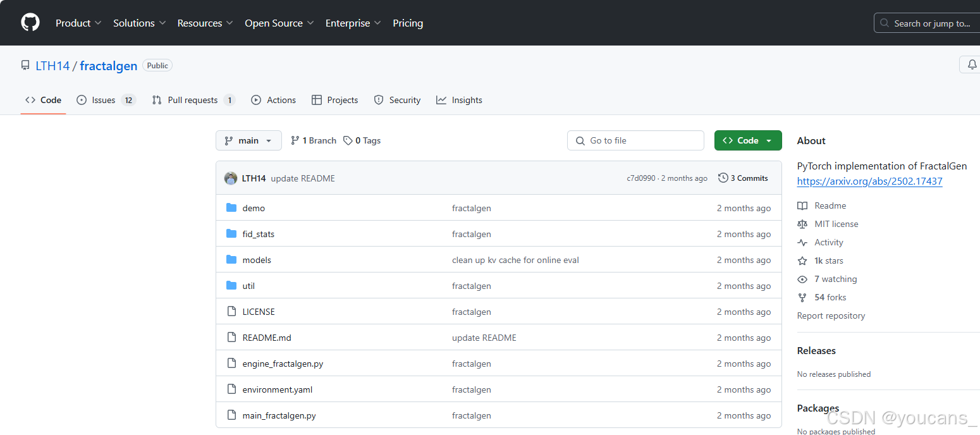Open the Issues tab

tap(106, 100)
